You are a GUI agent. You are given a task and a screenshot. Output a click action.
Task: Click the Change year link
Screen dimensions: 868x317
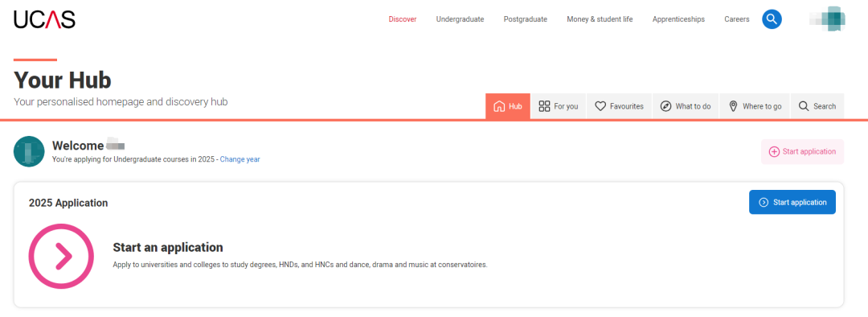240,159
